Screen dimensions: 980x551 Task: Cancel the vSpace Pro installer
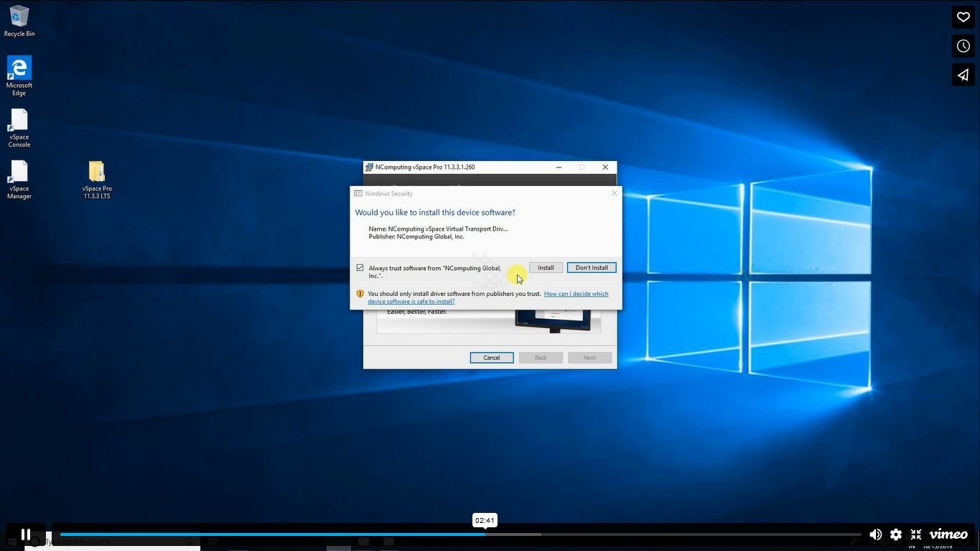(x=492, y=358)
